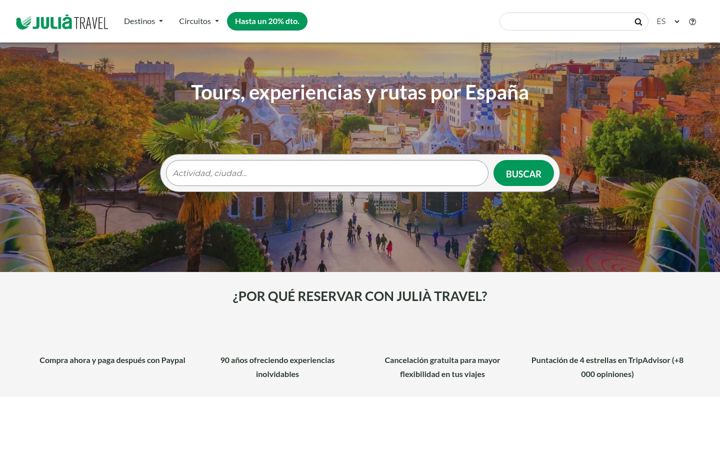720x450 pixels.
Task: Click the green BUSCAR button
Action: [523, 174]
